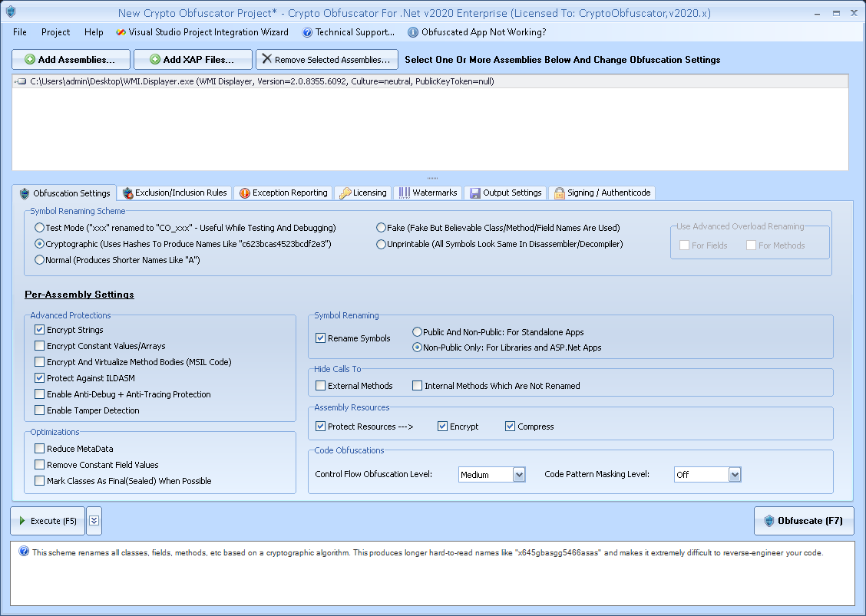Select Cryptographic symbol renaming scheme

tap(39, 243)
